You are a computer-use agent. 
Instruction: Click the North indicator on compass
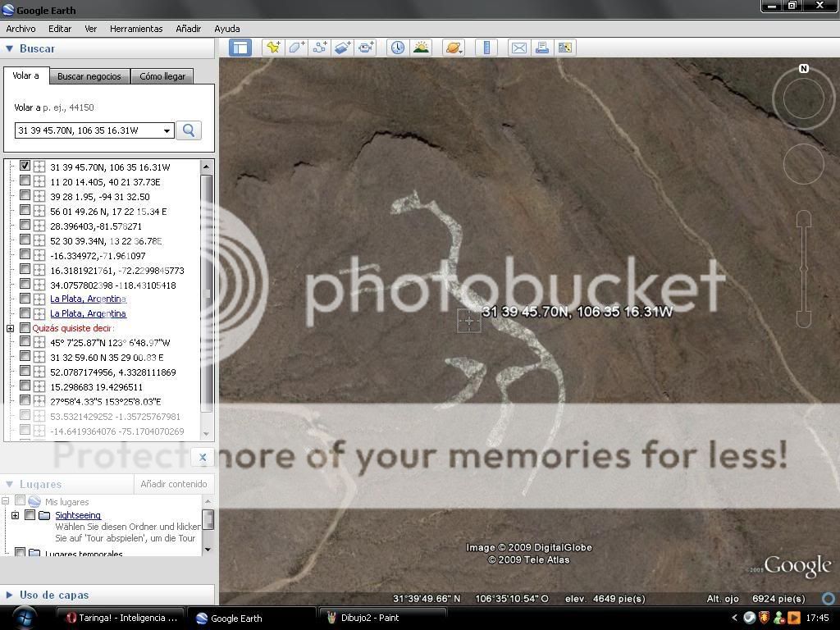[x=804, y=69]
